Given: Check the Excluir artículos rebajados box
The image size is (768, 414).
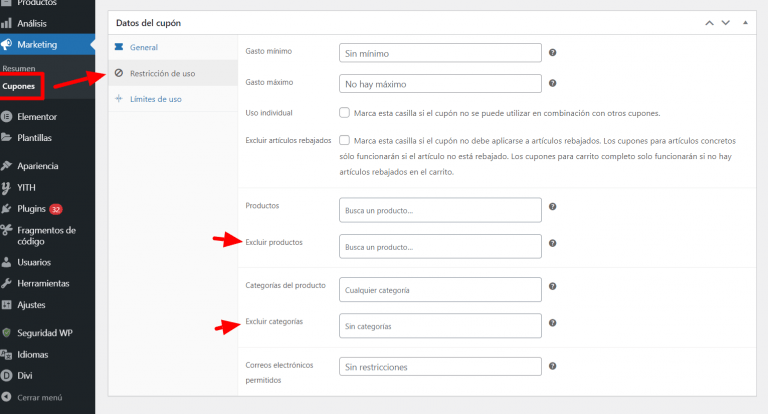Looking at the screenshot, I should pyautogui.click(x=344, y=140).
